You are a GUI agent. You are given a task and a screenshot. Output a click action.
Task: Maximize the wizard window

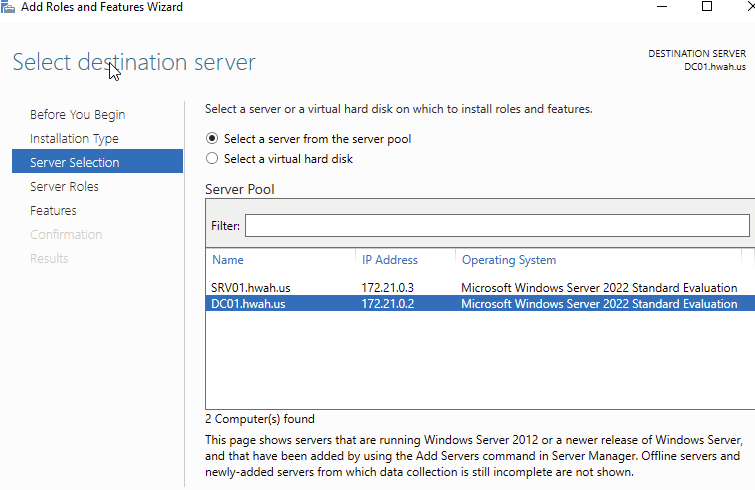[x=707, y=7]
